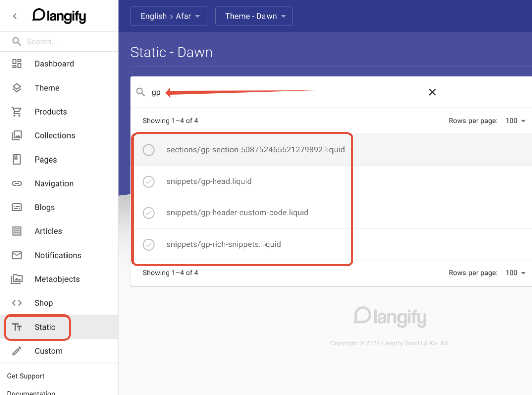Open the top Rows per page dropdown
Viewport: 532px width, 395px height.
[x=516, y=121]
